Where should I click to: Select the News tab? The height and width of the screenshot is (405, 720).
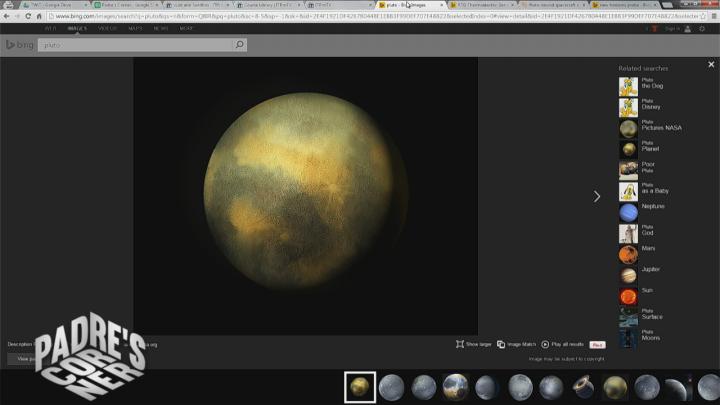pos(161,28)
